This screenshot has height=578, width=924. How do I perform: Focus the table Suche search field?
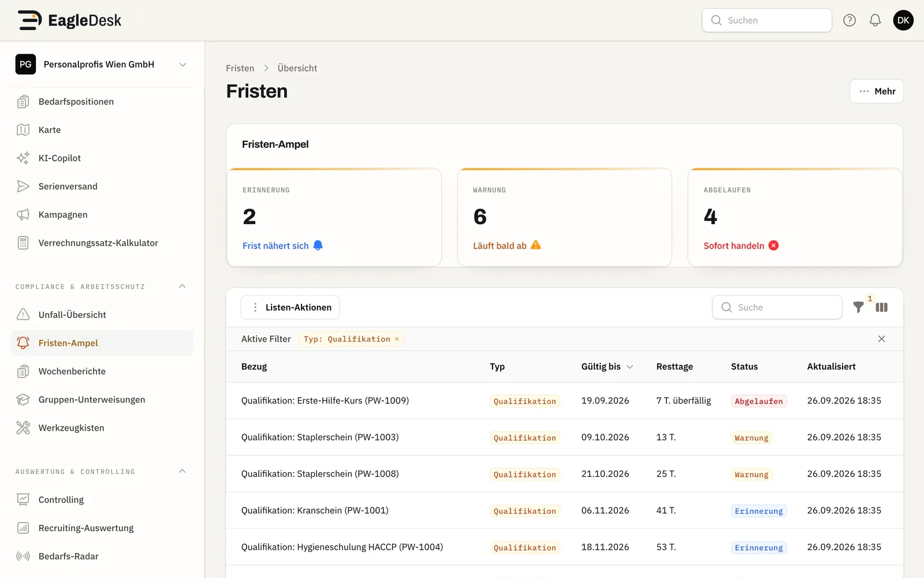coord(777,307)
